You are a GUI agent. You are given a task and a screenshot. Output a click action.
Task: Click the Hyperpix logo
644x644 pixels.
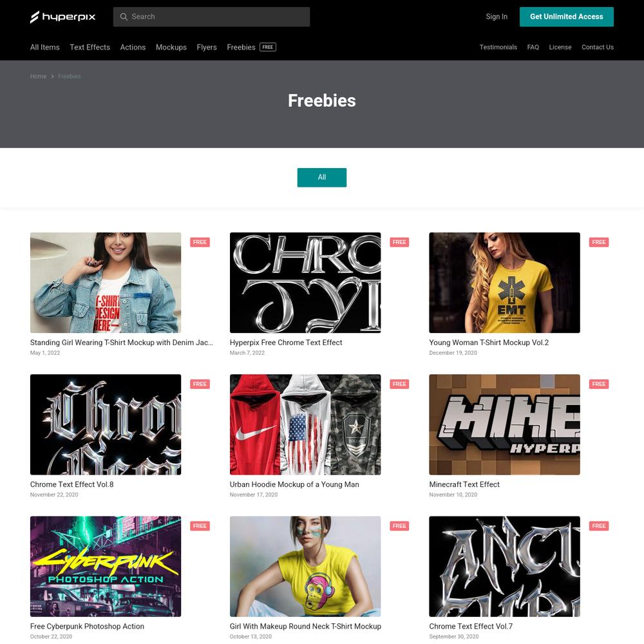63,17
